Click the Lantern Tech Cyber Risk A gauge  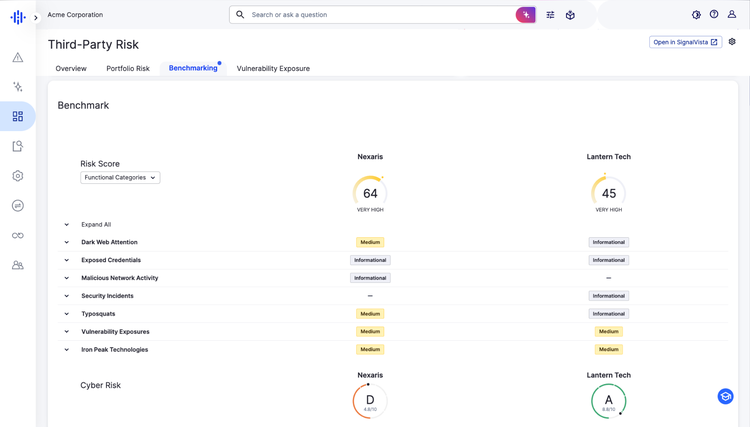click(x=608, y=401)
